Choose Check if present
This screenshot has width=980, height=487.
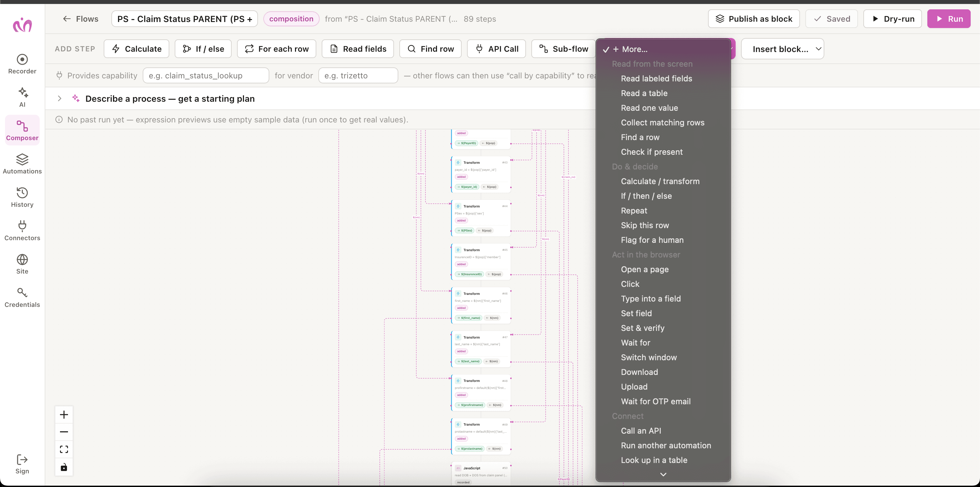663,152
